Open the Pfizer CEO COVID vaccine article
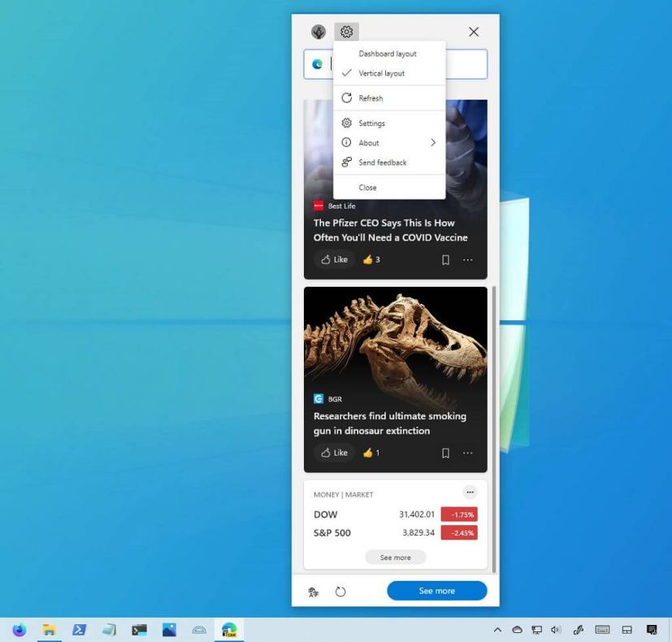This screenshot has width=672, height=642. click(x=390, y=230)
